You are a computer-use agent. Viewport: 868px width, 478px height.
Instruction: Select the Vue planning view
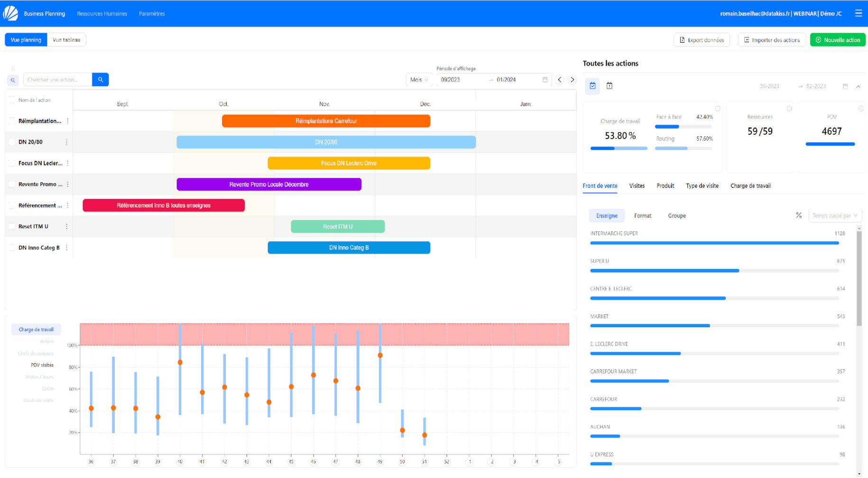(26, 40)
